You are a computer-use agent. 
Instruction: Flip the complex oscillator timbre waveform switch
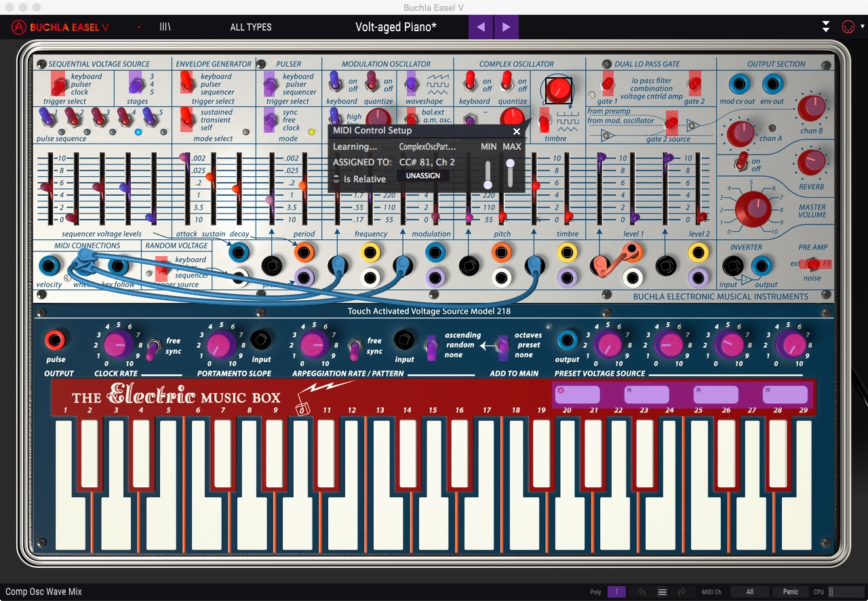click(544, 121)
